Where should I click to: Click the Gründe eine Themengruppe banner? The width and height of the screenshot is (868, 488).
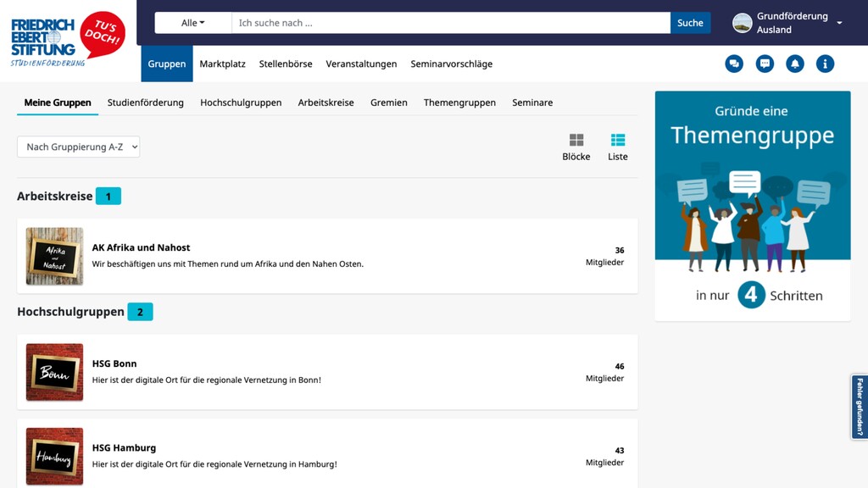753,206
